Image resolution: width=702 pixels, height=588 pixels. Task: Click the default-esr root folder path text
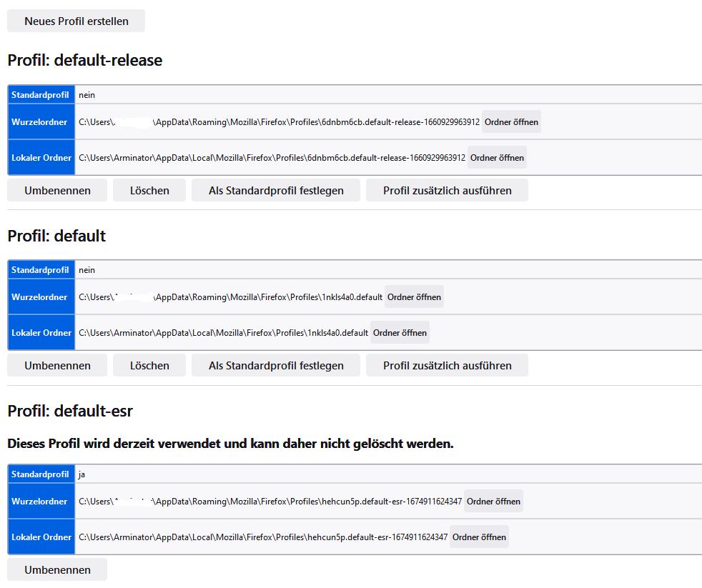coord(270,502)
